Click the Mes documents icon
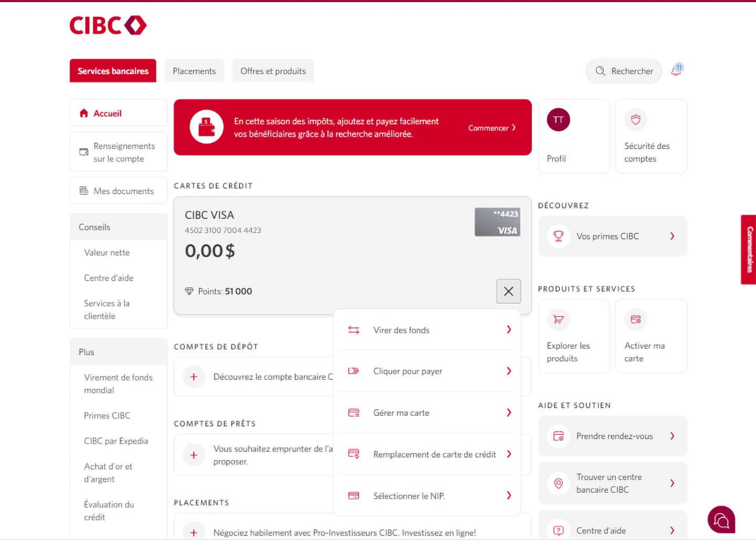Image resolution: width=756 pixels, height=540 pixels. [83, 191]
